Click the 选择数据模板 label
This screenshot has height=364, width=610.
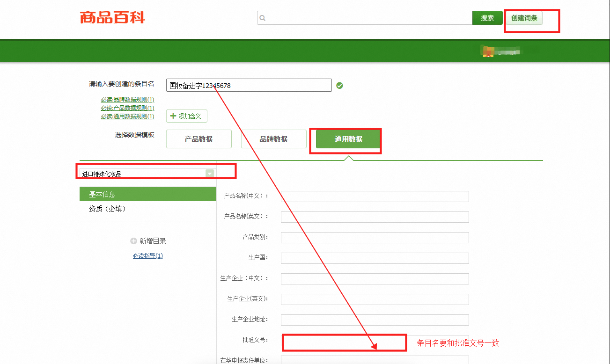pyautogui.click(x=135, y=135)
